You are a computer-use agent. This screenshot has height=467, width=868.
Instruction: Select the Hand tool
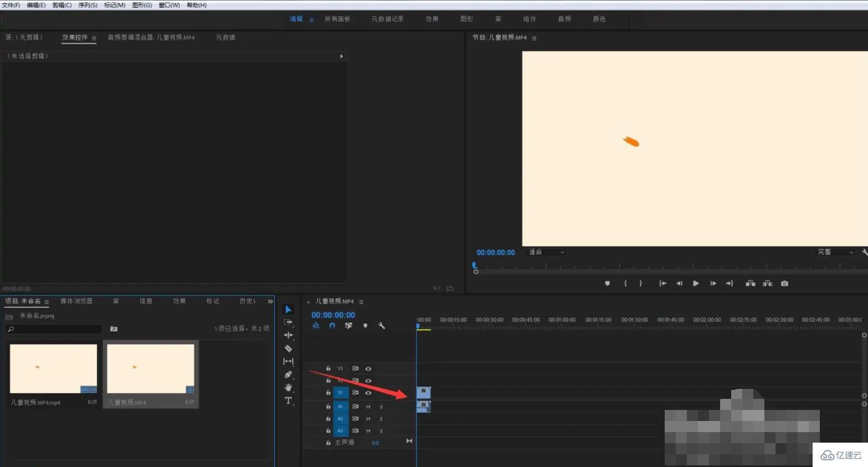[x=288, y=387]
